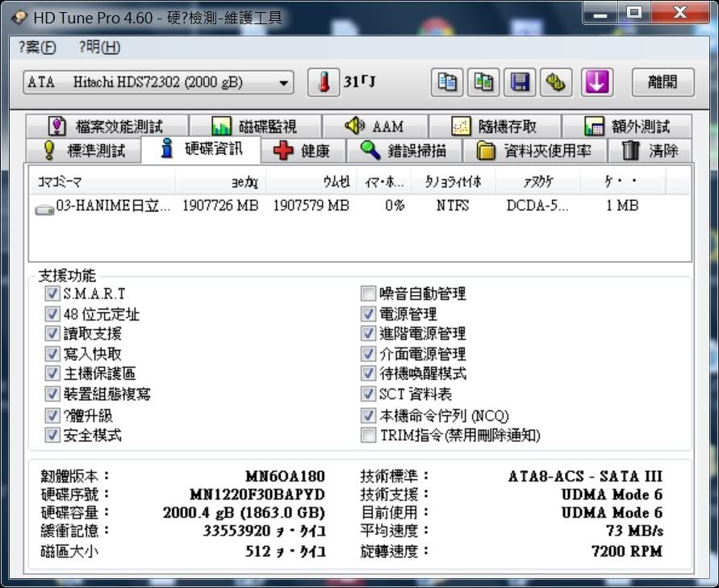This screenshot has width=719, height=588.
Task: Click the NTFS file system cell
Action: pyautogui.click(x=453, y=206)
